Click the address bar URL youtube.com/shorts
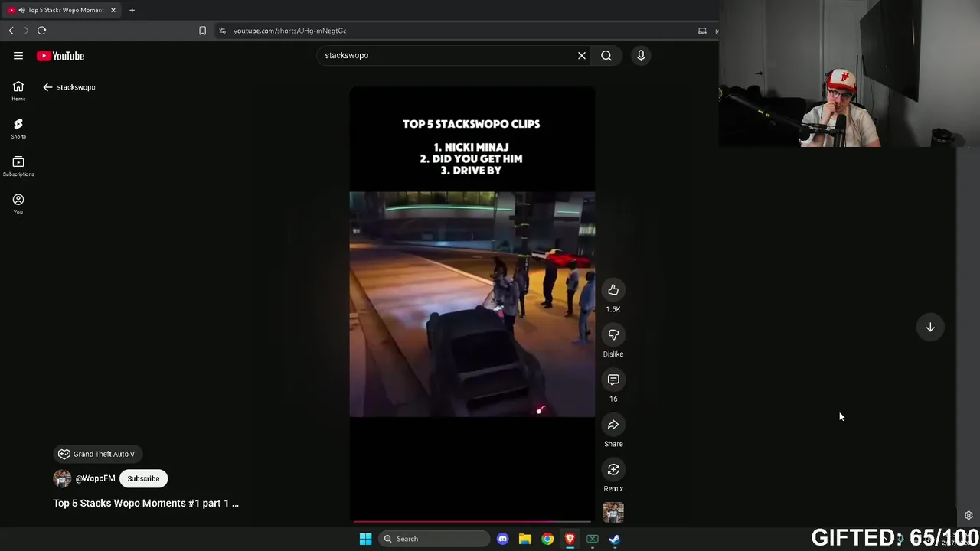Viewport: 980px width, 551px height. pos(289,31)
